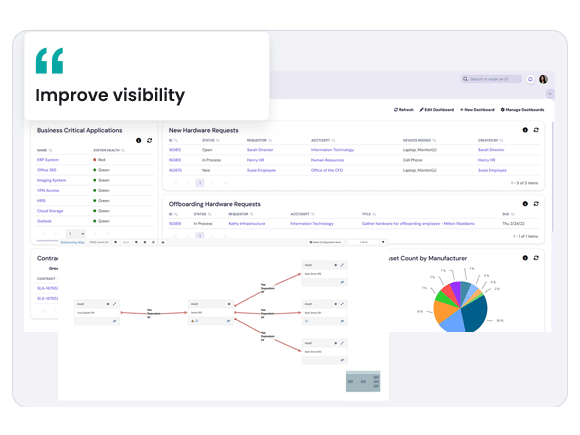The image size is (580, 435).
Task: Open 'Gather hardware for offboarding employee' title link
Action: pyautogui.click(x=418, y=223)
